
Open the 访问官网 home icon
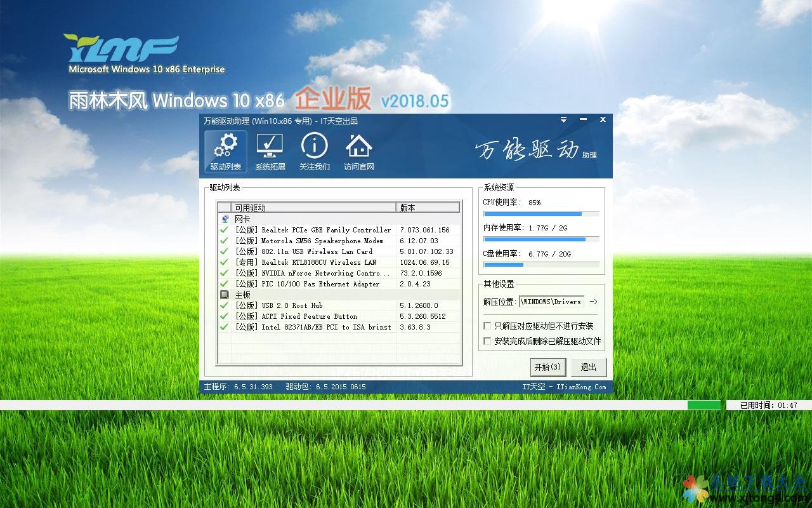[x=359, y=152]
